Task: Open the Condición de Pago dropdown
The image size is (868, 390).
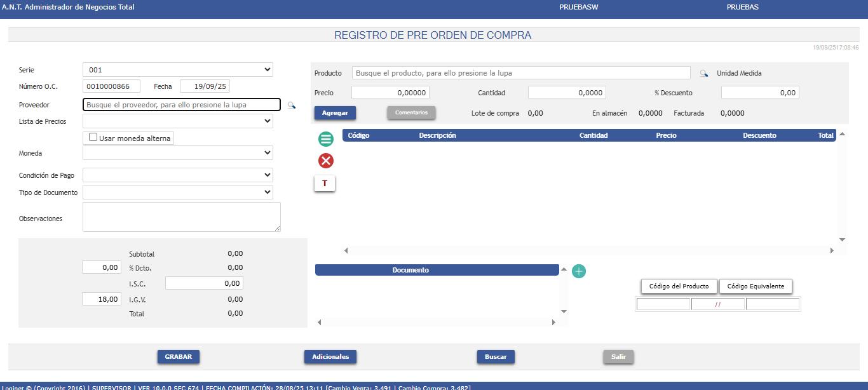Action: pos(178,175)
